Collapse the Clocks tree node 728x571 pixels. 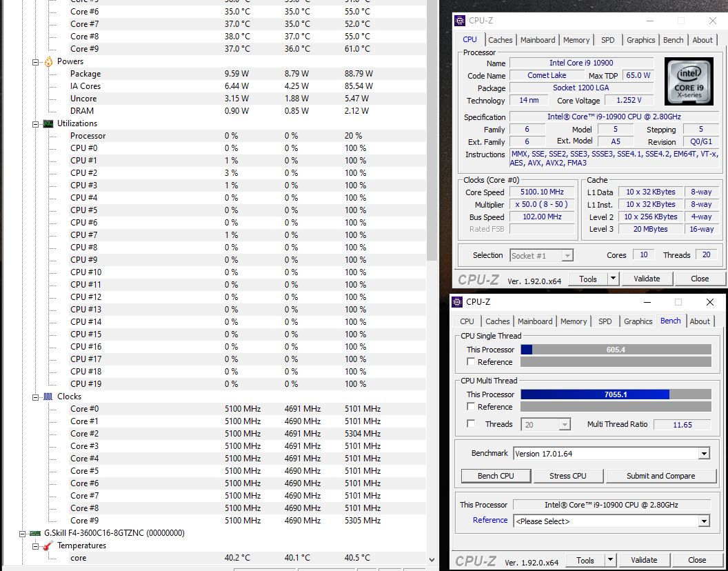click(x=35, y=397)
